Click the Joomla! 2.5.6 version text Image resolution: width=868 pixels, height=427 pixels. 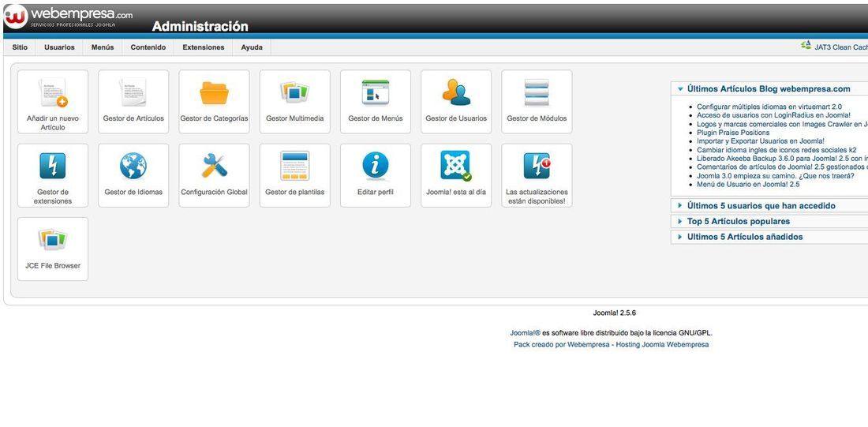tap(615, 313)
